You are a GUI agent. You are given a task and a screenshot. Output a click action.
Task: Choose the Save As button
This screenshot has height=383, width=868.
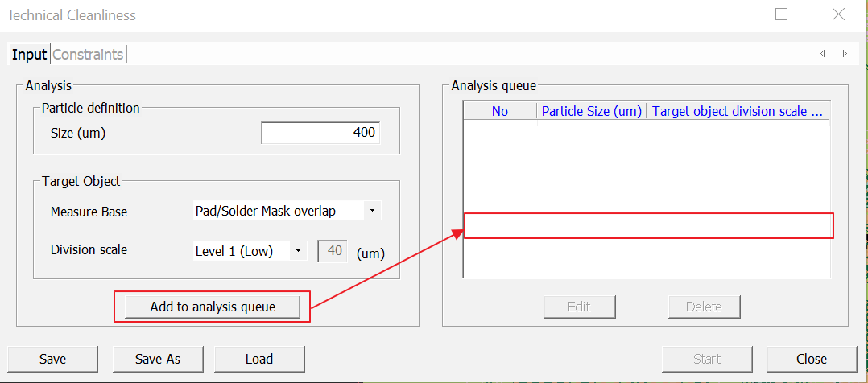(158, 359)
